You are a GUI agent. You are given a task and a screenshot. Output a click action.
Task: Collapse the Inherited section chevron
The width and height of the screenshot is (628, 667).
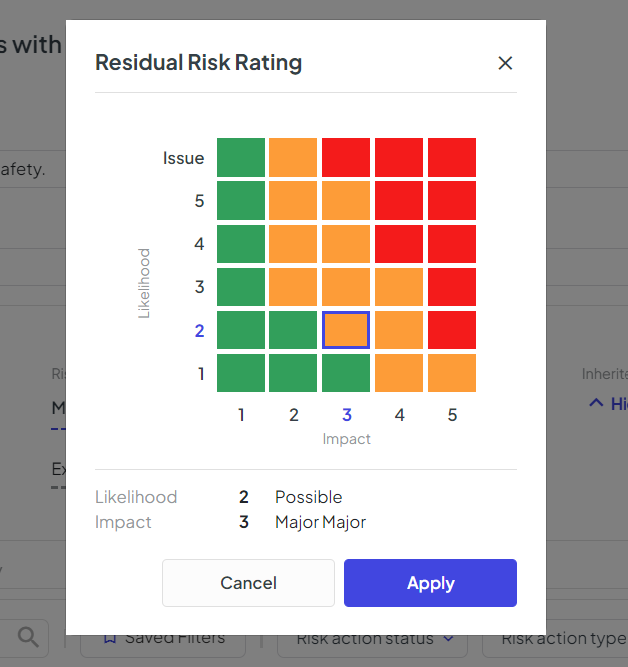click(x=596, y=403)
